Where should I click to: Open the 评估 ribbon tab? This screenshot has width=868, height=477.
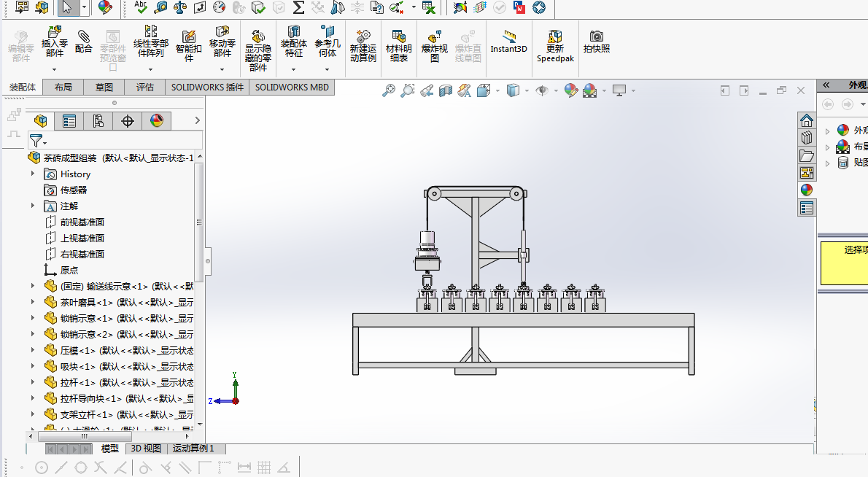(145, 88)
